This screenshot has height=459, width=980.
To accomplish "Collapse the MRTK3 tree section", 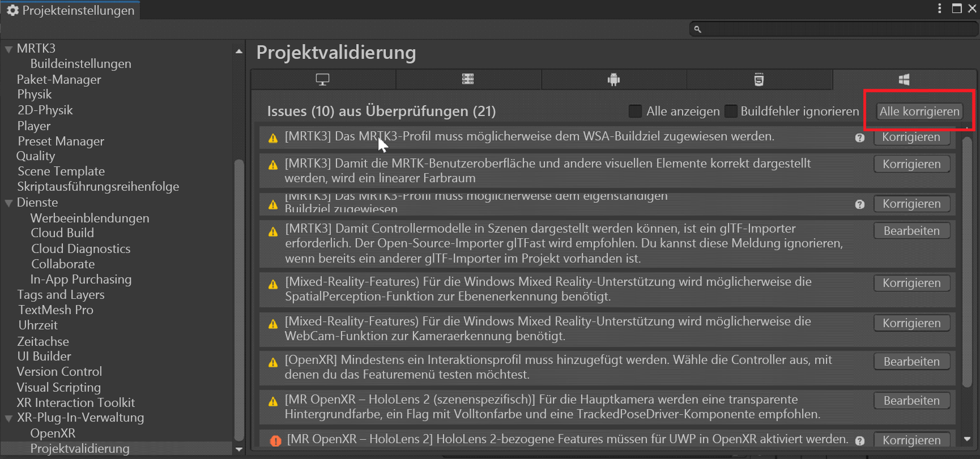I will [8, 49].
